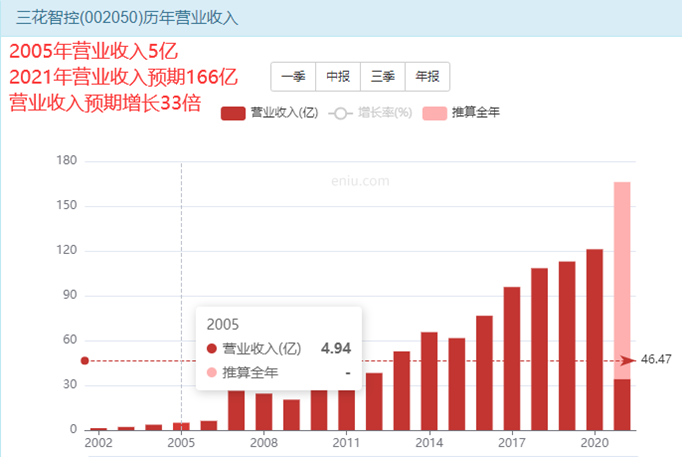The height and width of the screenshot is (457, 682).
Task: Click the 180 y-axis label
Action: click(67, 160)
